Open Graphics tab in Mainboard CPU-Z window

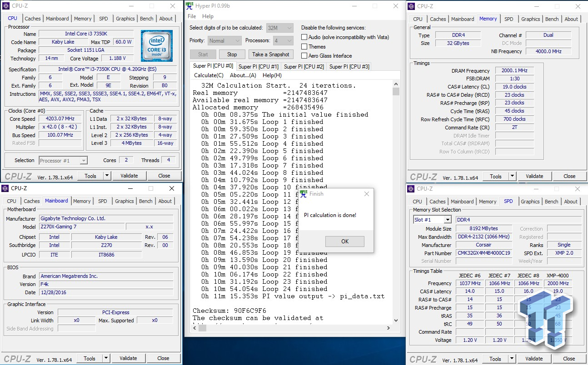click(124, 201)
